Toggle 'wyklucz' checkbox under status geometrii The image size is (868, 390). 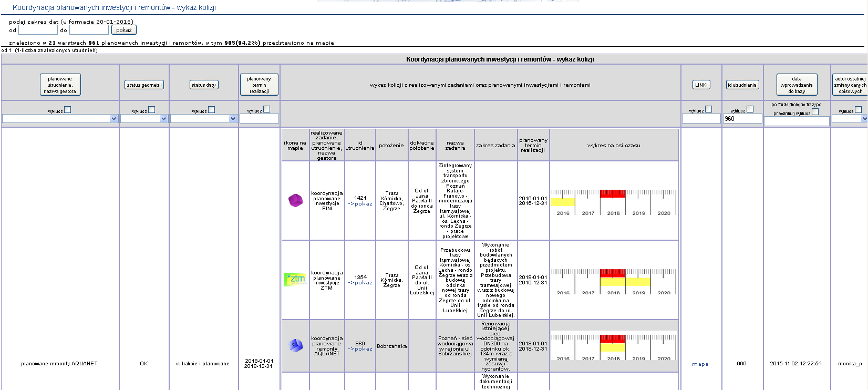click(x=151, y=109)
